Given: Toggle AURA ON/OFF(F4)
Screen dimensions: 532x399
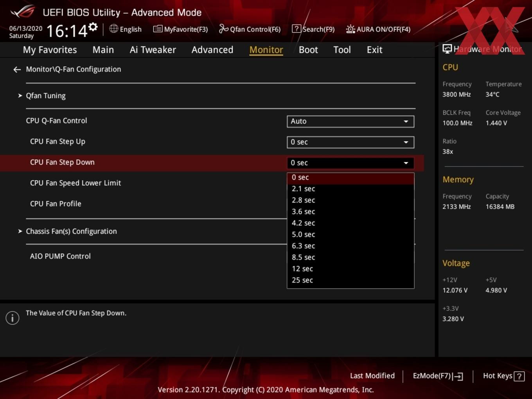Looking at the screenshot, I should point(378,29).
